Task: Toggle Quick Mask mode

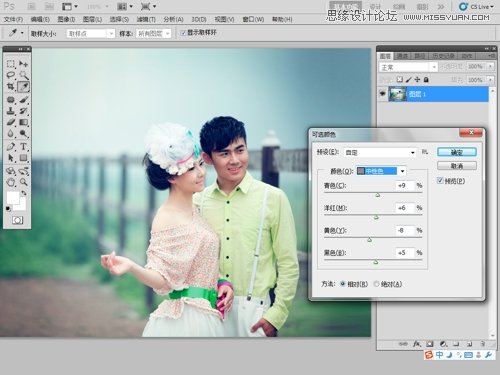Action: click(x=17, y=220)
